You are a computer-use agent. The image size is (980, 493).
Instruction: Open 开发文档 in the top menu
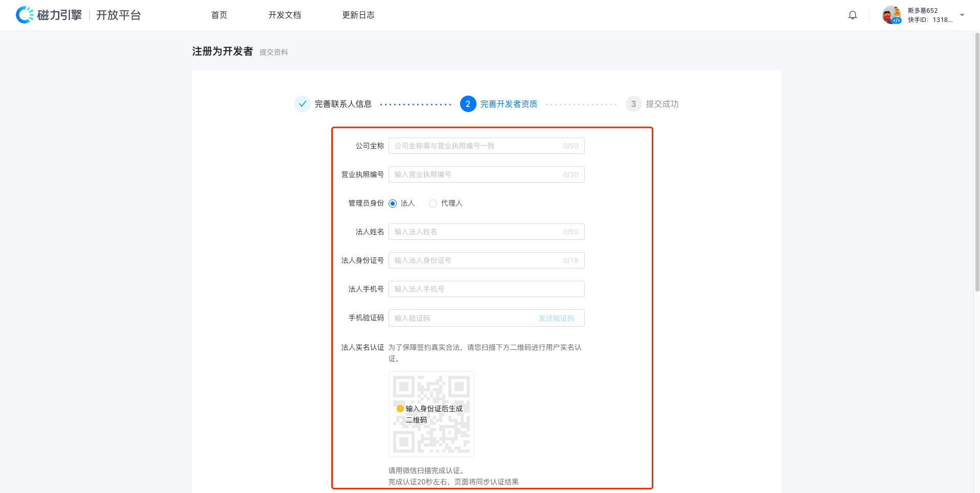coord(285,15)
